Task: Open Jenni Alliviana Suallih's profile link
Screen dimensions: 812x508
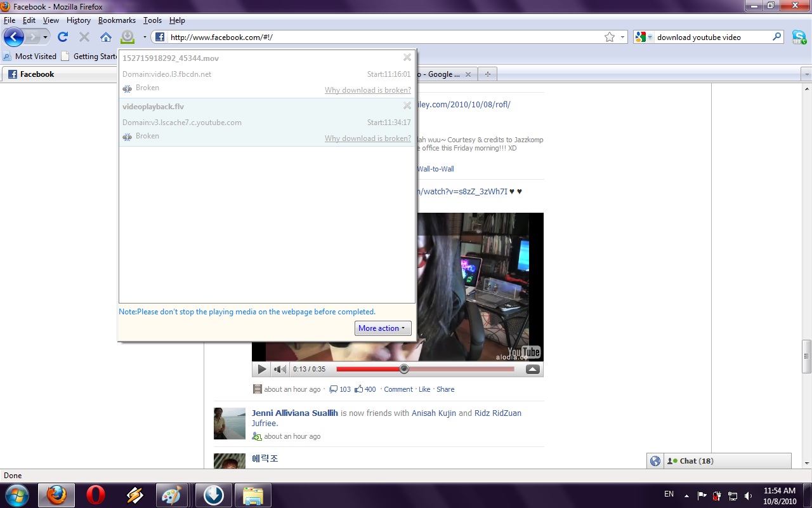Action: pyautogui.click(x=295, y=413)
